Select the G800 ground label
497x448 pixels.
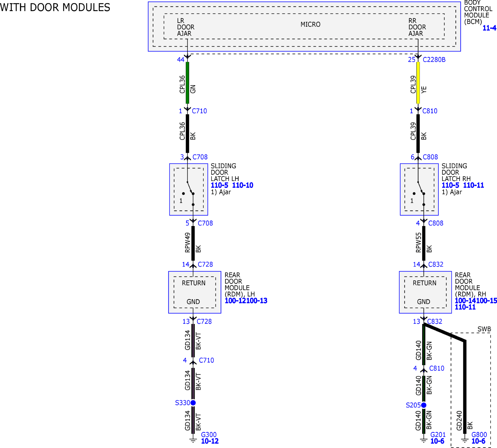point(479,435)
